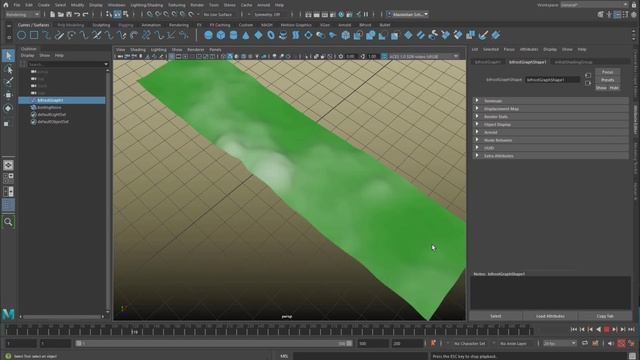Create a polygon torus from the shelf
The width and height of the screenshot is (640, 360).
(271, 36)
